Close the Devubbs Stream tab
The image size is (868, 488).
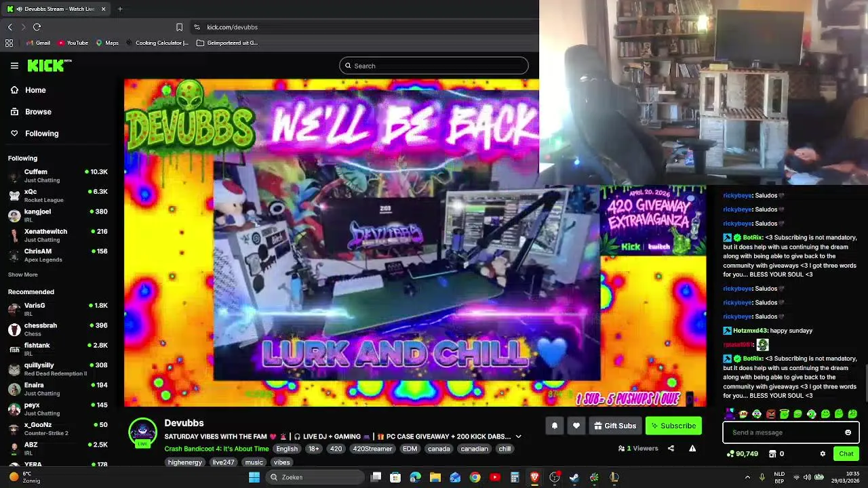pyautogui.click(x=104, y=9)
